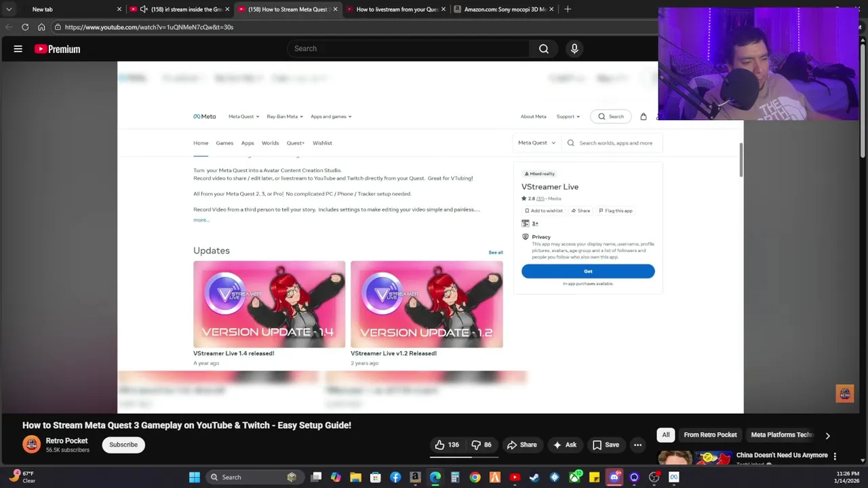Open channel options on Retro Pocket watermark

(x=845, y=394)
